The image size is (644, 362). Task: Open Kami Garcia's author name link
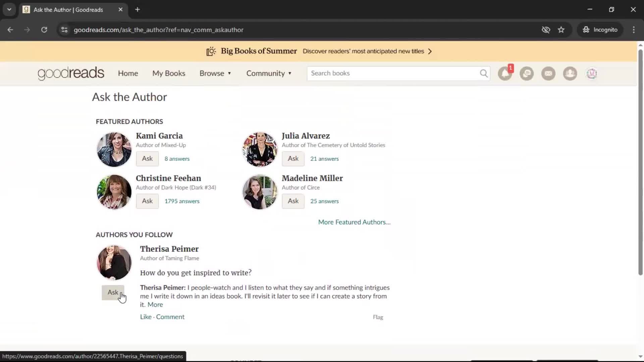pyautogui.click(x=159, y=136)
